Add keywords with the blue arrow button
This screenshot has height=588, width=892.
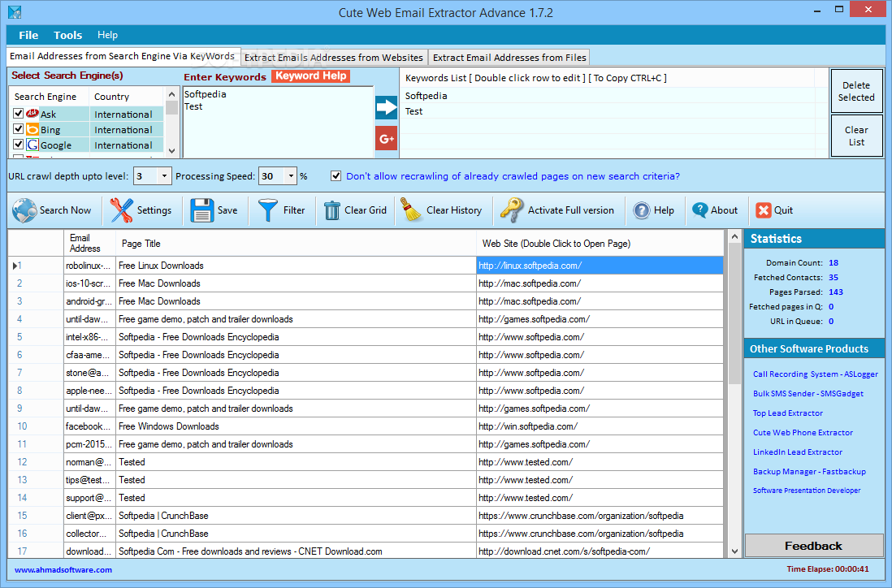[x=386, y=107]
